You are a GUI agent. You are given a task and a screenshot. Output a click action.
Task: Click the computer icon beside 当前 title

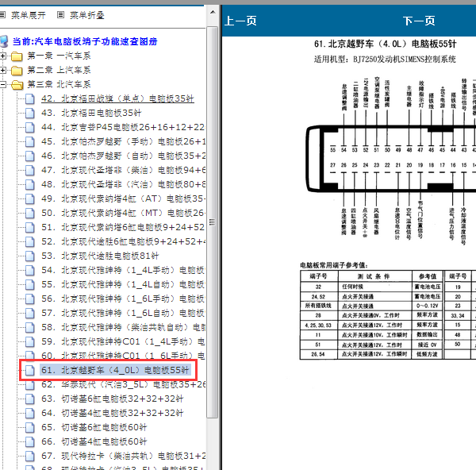point(4,41)
